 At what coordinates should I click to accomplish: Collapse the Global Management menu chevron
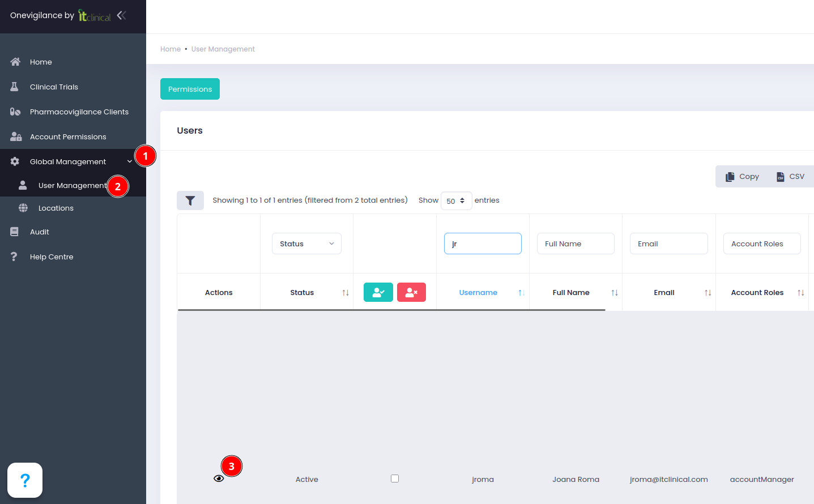130,161
